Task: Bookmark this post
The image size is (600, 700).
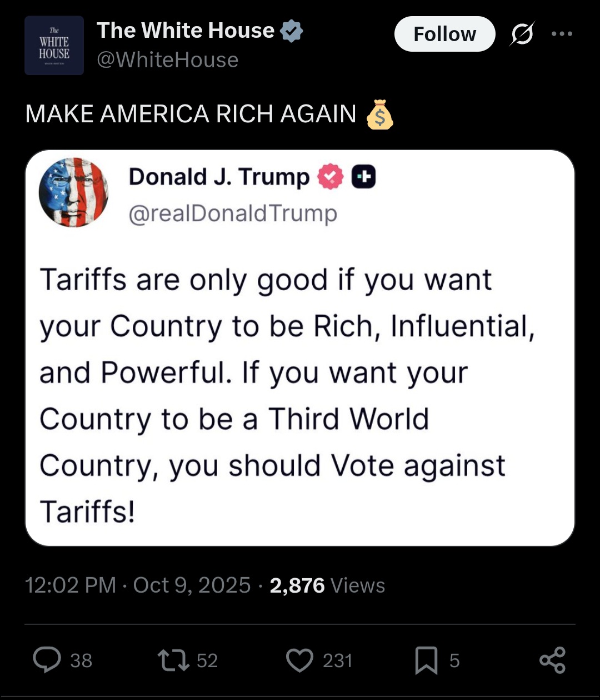Action: click(x=426, y=661)
